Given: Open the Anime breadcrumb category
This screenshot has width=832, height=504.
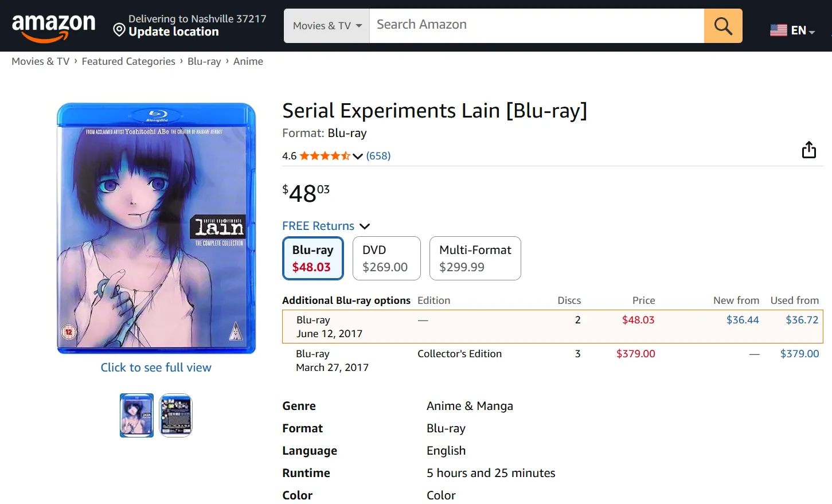Looking at the screenshot, I should click(x=248, y=61).
